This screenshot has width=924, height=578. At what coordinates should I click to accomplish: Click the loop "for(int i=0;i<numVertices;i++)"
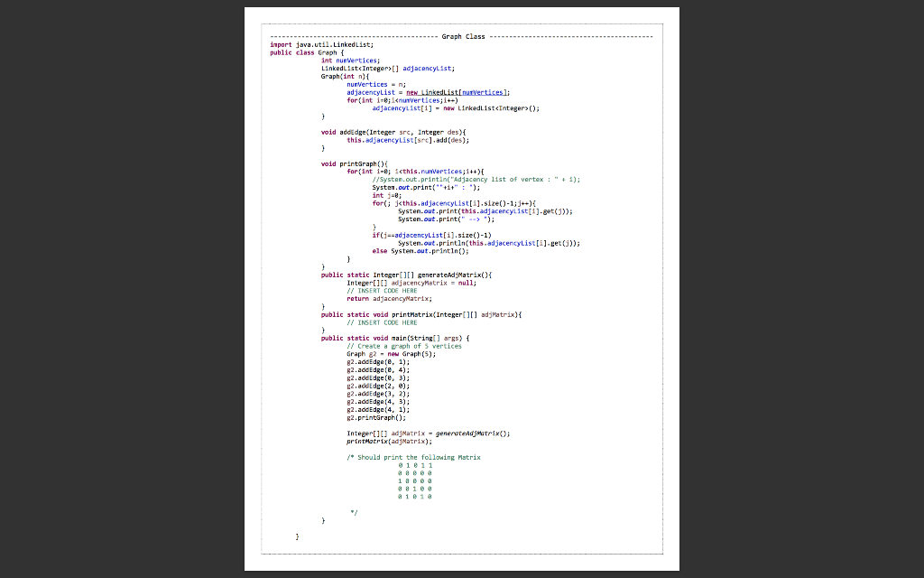coord(402,100)
